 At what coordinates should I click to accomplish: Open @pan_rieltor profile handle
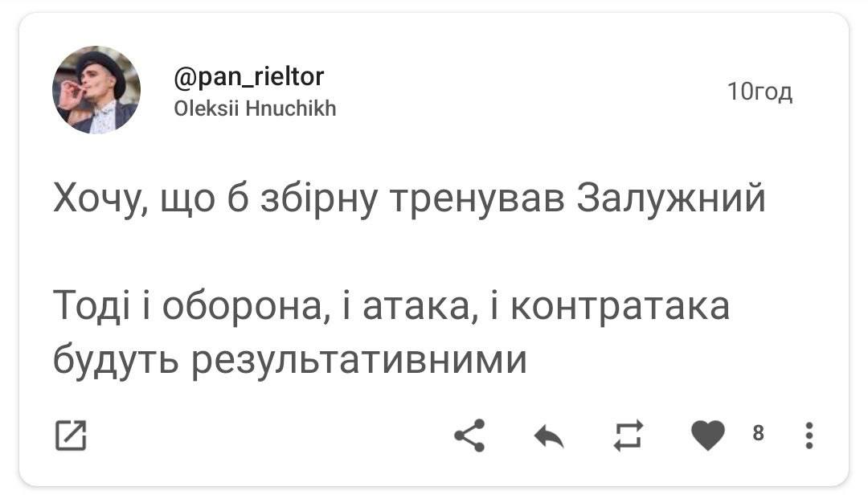click(x=249, y=78)
